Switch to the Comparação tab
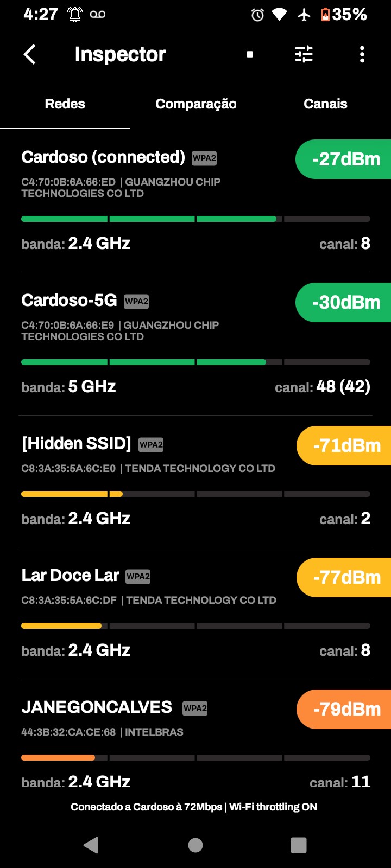This screenshot has height=868, width=391. (x=195, y=104)
